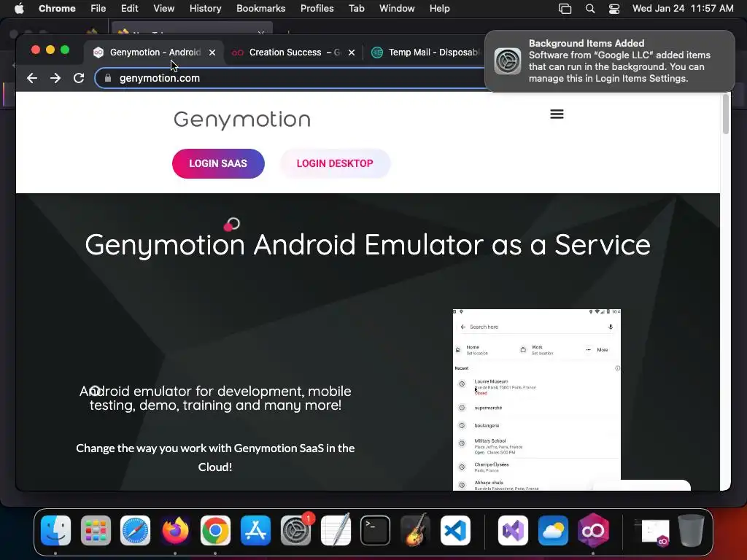Open Spotlight search in menu bar

pos(589,9)
